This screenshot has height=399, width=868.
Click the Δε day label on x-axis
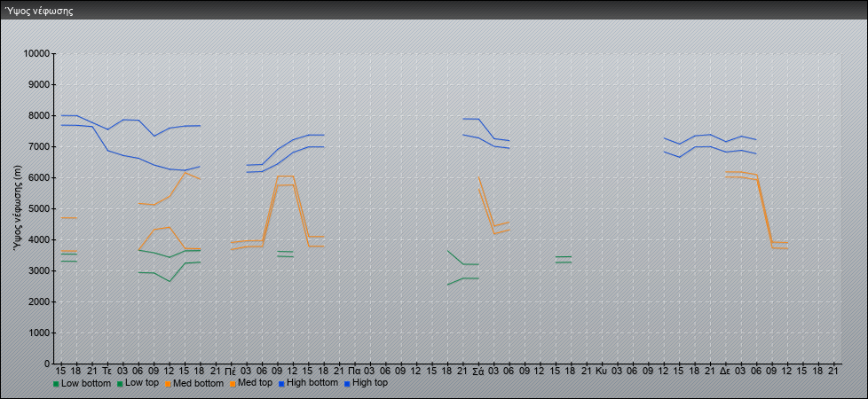[x=725, y=372]
